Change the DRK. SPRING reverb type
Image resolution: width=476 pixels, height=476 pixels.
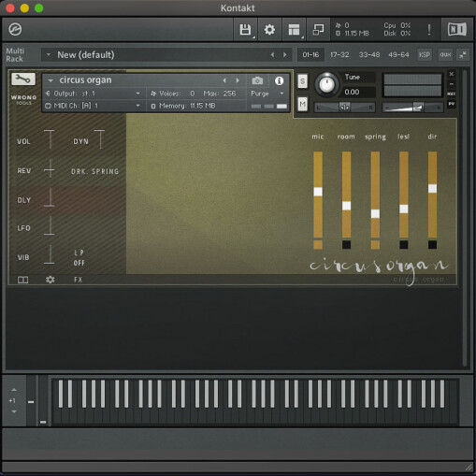click(x=95, y=171)
